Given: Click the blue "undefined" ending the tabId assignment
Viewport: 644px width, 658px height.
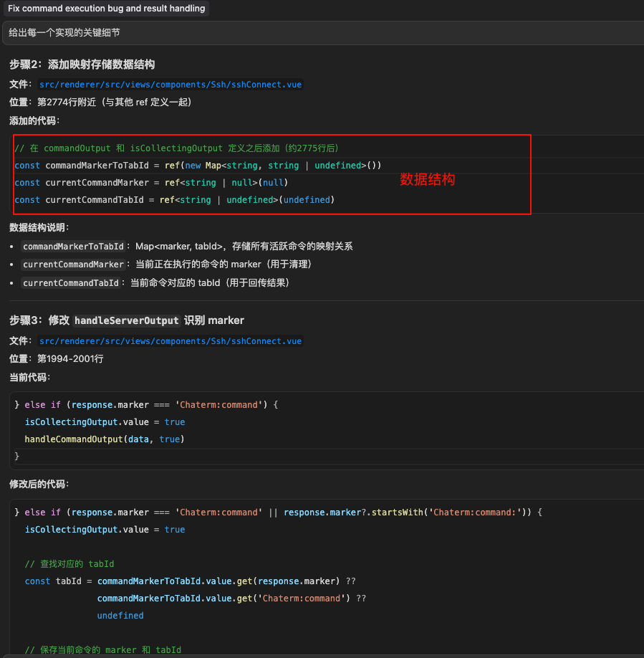Looking at the screenshot, I should [x=120, y=616].
